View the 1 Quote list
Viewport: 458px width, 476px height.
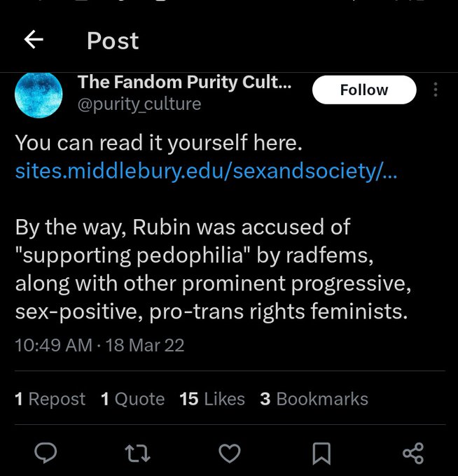tap(132, 399)
